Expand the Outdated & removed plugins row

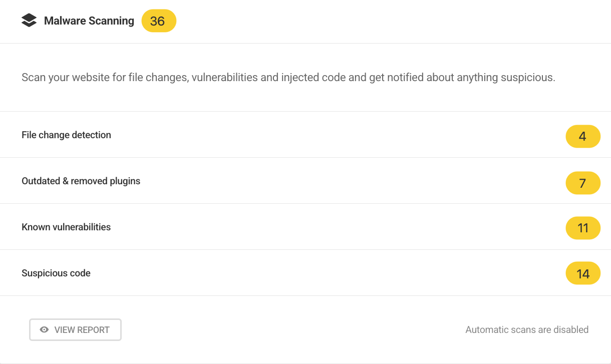81,181
